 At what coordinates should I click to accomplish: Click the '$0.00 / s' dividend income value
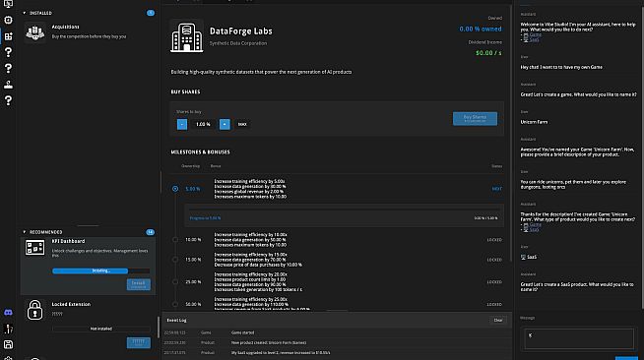488,53
